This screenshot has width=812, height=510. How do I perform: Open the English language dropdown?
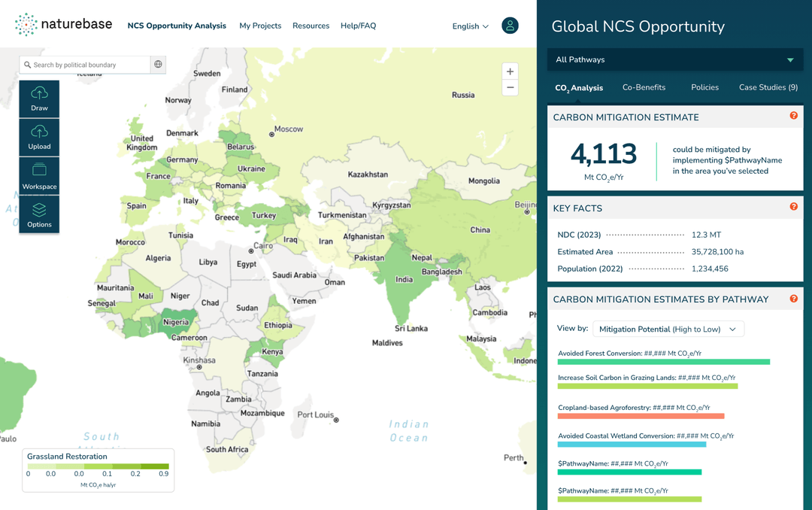[x=470, y=26]
